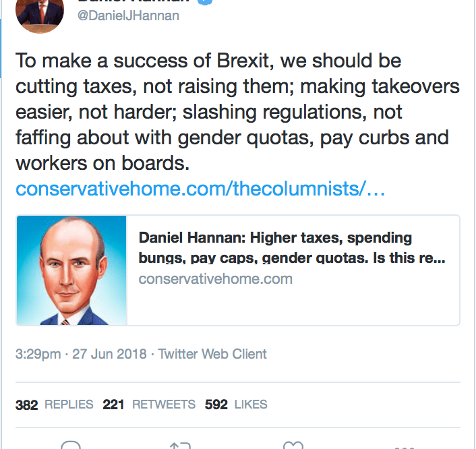Open the link card headline about higher taxes

click(x=275, y=238)
